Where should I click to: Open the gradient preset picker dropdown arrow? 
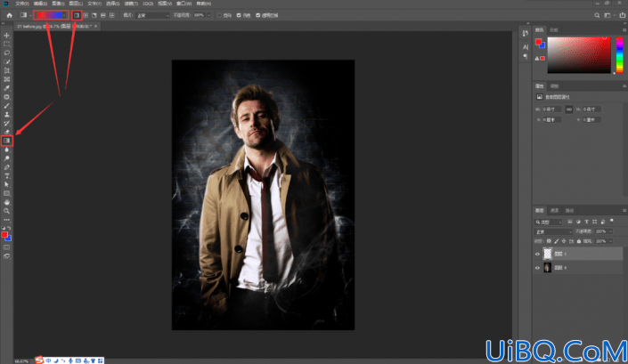64,15
